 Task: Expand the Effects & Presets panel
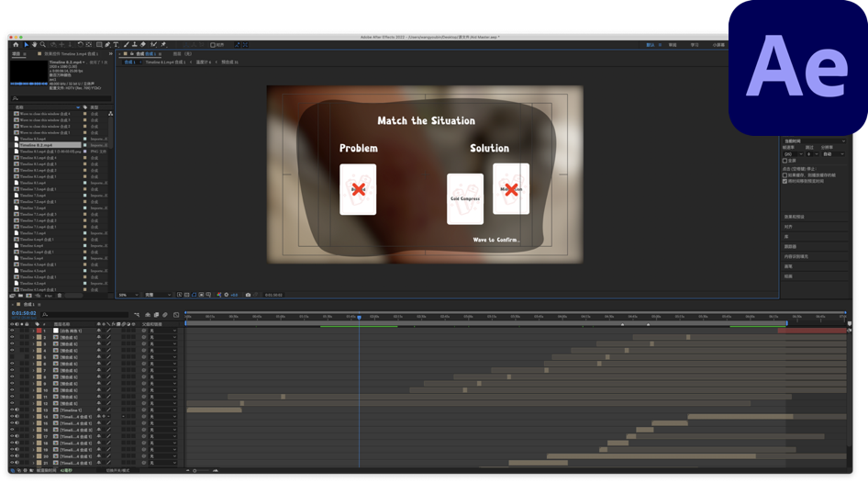tap(795, 217)
